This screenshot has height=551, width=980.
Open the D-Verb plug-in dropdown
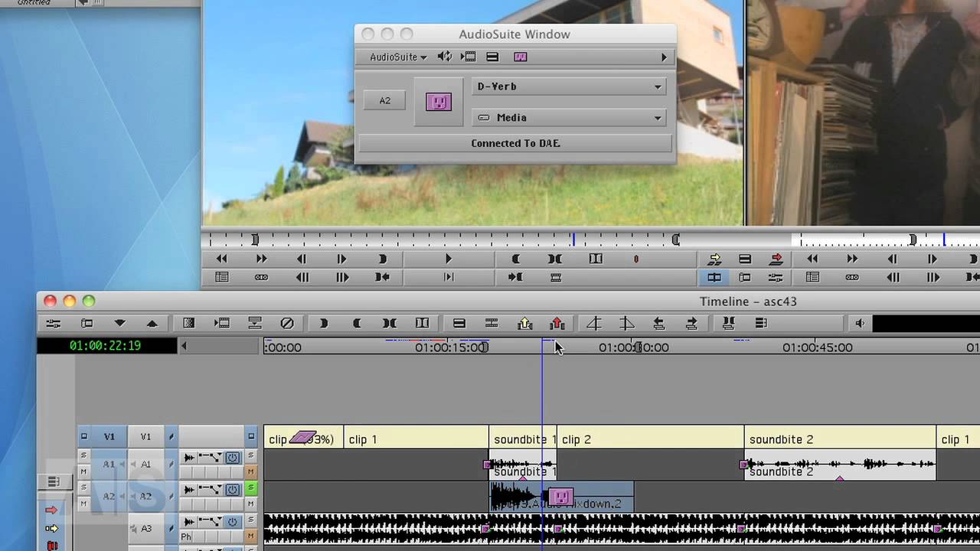click(569, 86)
